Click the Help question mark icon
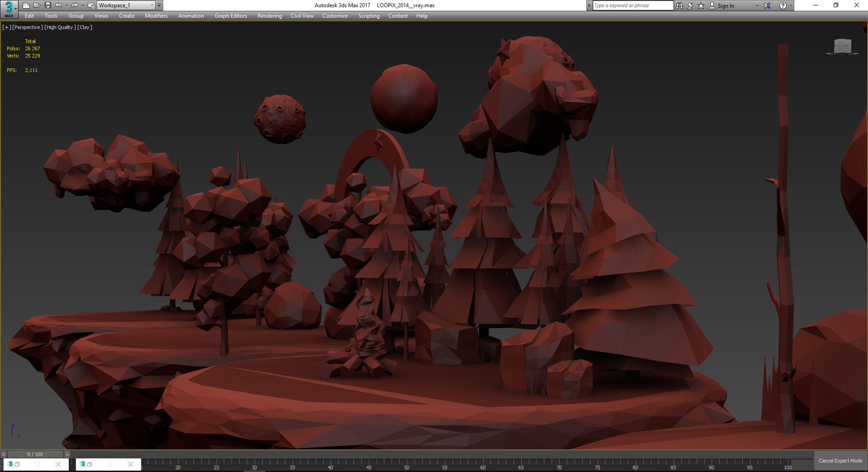Image resolution: width=868 pixels, height=472 pixels. (783, 5)
